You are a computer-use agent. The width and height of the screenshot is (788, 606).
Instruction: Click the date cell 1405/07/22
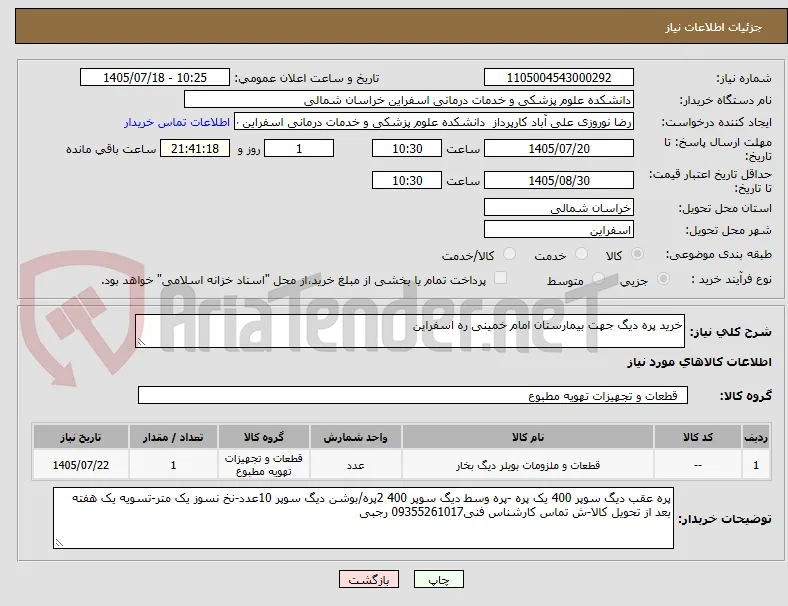pos(81,465)
